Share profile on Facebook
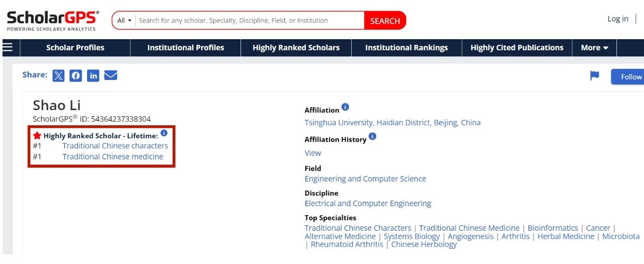 point(75,75)
